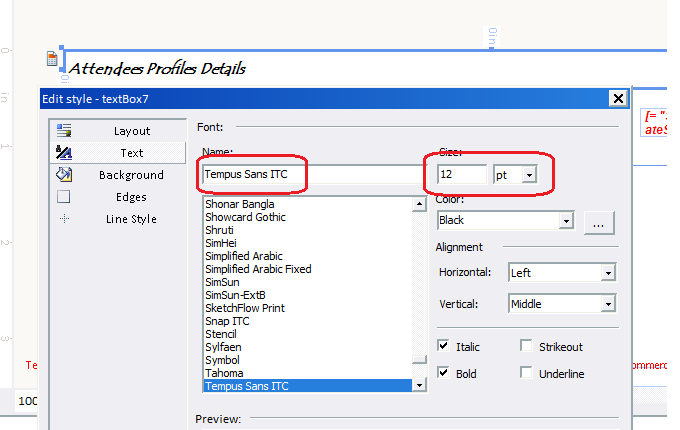Enable the Strikeout checkbox
The height and width of the screenshot is (430, 680).
click(526, 345)
